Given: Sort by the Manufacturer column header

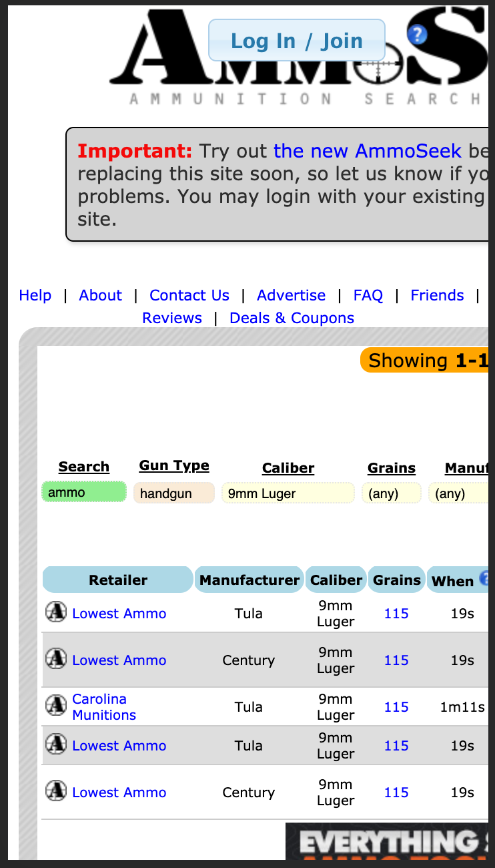Looking at the screenshot, I should click(250, 580).
